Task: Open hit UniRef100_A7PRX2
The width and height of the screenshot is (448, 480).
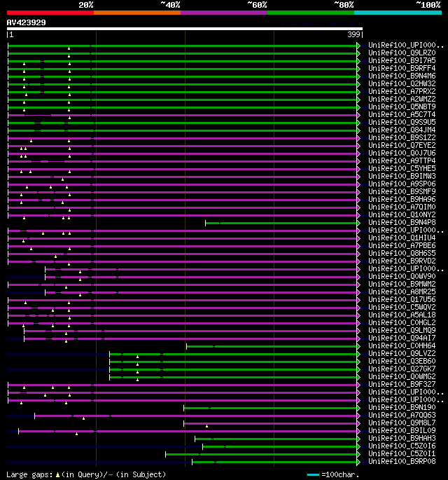Action: pyautogui.click(x=402, y=92)
